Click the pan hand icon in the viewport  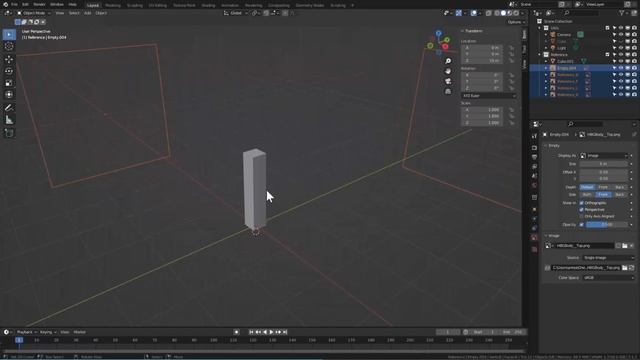[448, 71]
